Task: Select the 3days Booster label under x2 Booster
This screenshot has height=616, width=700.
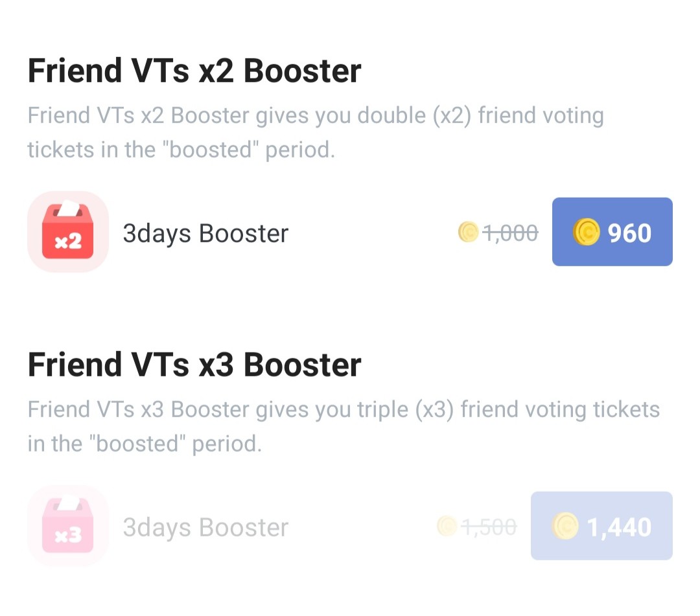Action: 205,233
